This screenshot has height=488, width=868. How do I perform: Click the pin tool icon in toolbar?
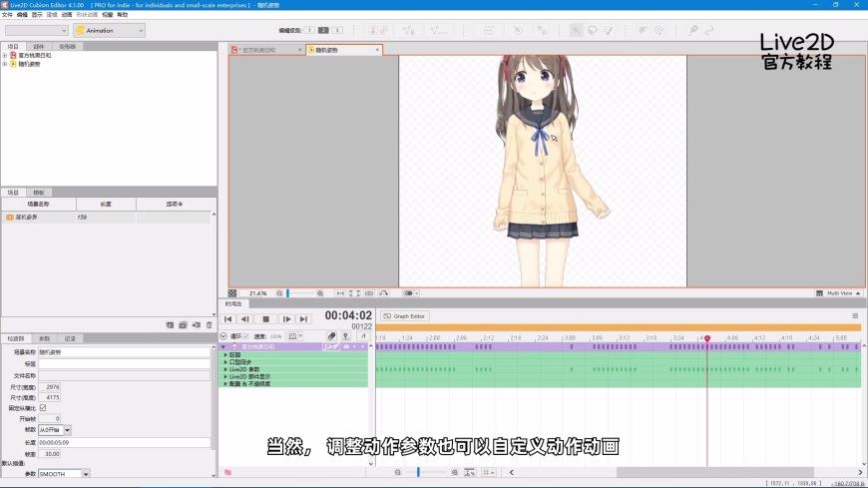click(x=693, y=31)
